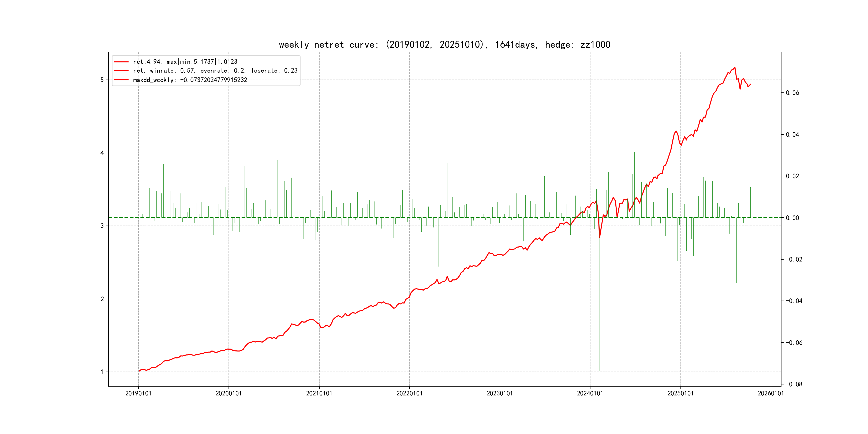Screen dimensions: 868x434
Task: Click the red line sample beside maxdd_weekly
Action: pos(121,80)
